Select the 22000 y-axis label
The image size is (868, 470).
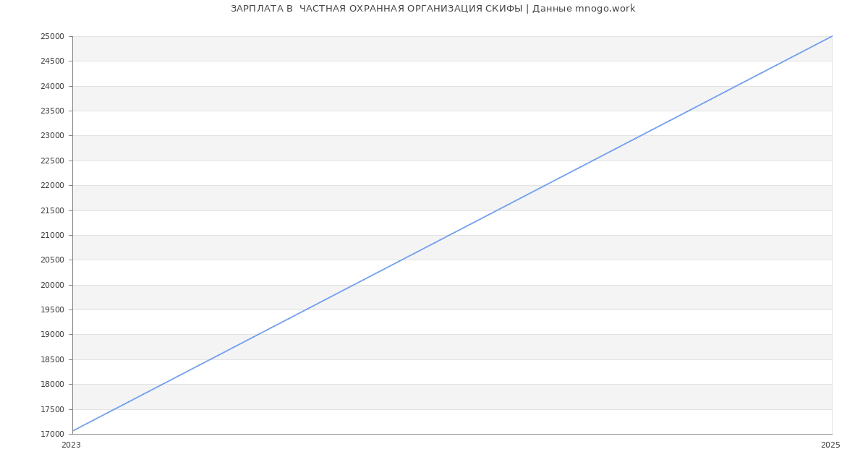pos(52,185)
